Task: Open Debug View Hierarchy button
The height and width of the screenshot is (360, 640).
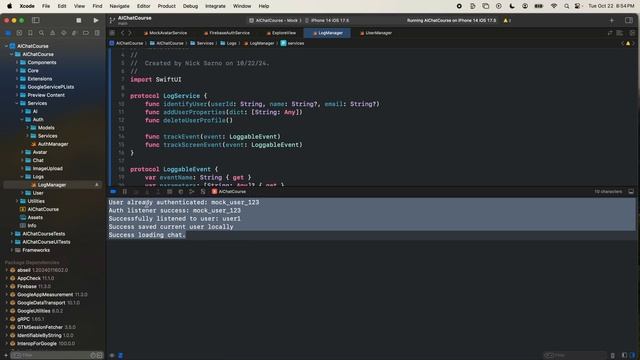Action: click(169, 191)
